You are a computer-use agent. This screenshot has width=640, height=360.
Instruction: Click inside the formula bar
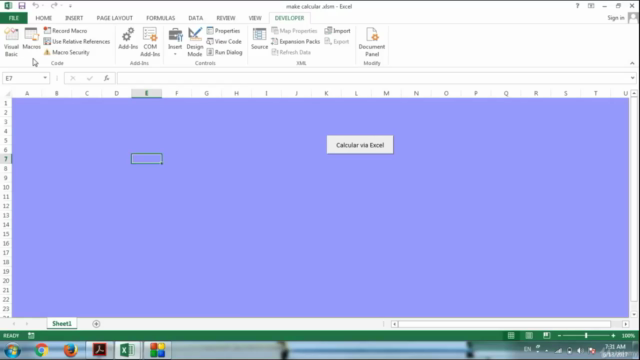(372, 78)
